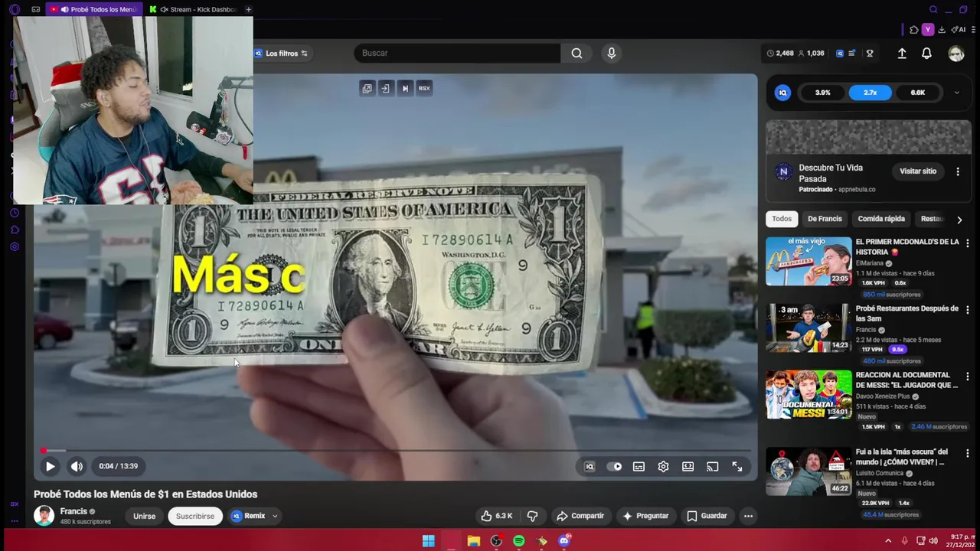
Task: Switch to theater mode
Action: click(688, 467)
